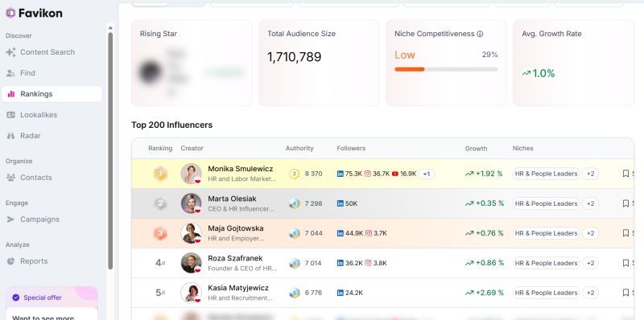The height and width of the screenshot is (320, 644).
Task: Click Monika Smulewicz's avatar
Action: pos(191,174)
